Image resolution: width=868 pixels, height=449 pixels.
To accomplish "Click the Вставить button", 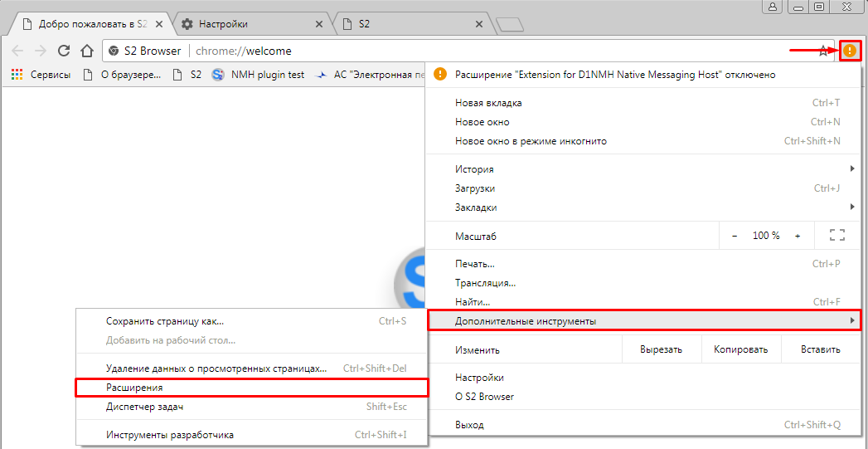I will click(820, 349).
